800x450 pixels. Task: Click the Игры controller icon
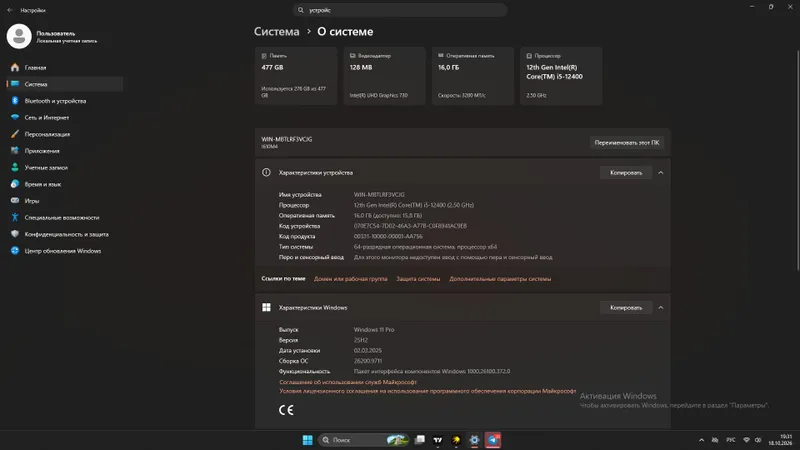point(15,201)
